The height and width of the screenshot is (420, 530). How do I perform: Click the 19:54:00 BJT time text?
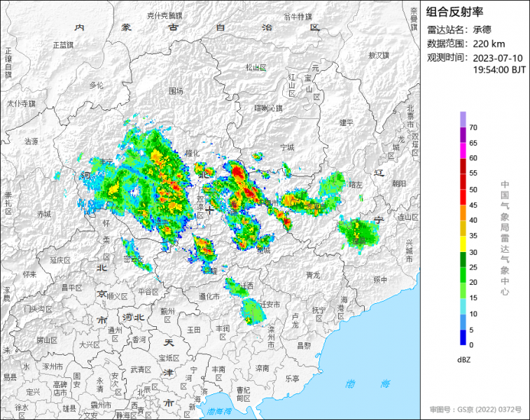[499, 70]
